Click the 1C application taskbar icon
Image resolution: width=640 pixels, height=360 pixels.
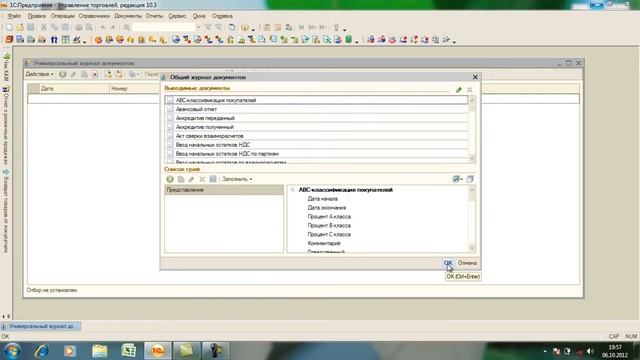(x=158, y=351)
